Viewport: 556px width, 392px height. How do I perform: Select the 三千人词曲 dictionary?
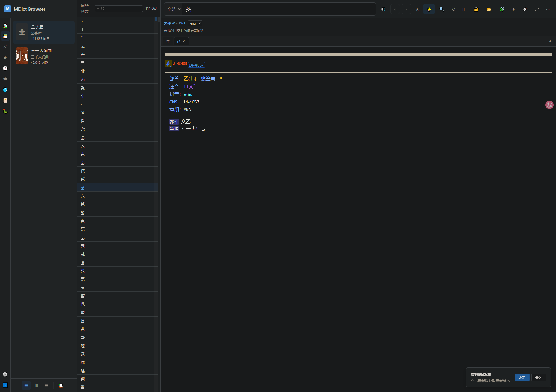44,56
